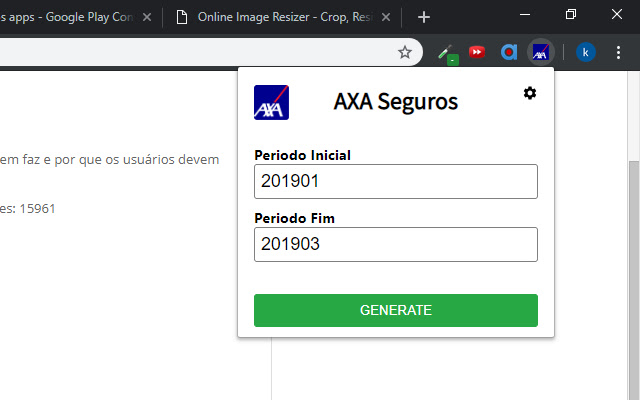The image size is (640, 400).
Task: Click the 'por que os usuários devem' text
Action: pyautogui.click(x=137, y=160)
